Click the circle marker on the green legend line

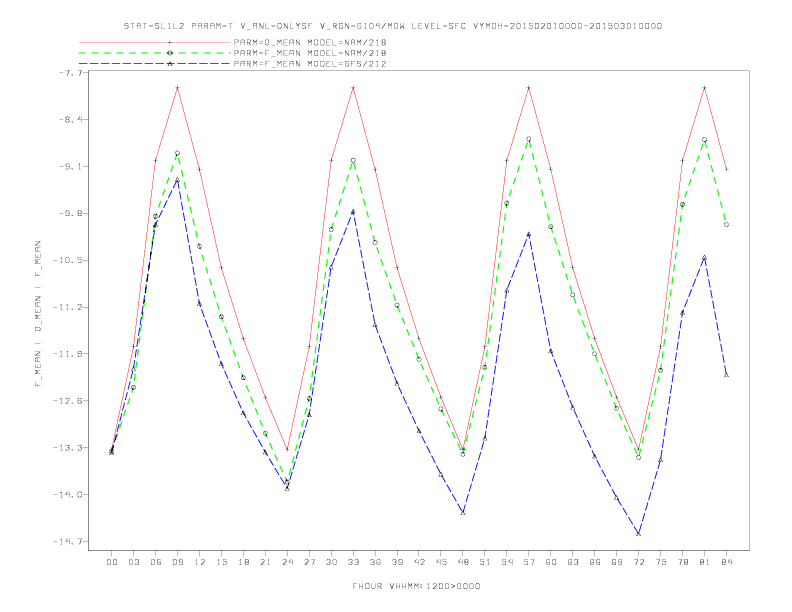point(170,53)
